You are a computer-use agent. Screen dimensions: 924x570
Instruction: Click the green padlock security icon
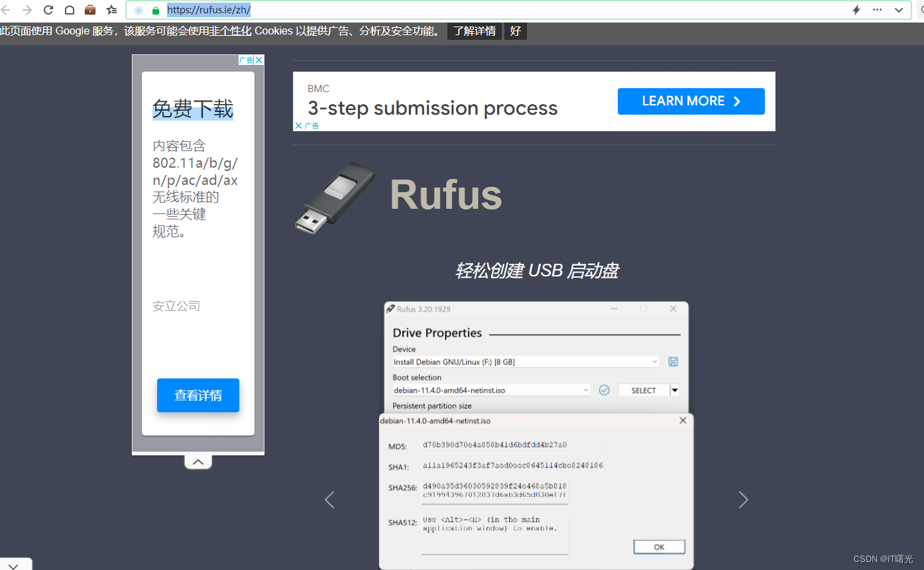pyautogui.click(x=156, y=11)
